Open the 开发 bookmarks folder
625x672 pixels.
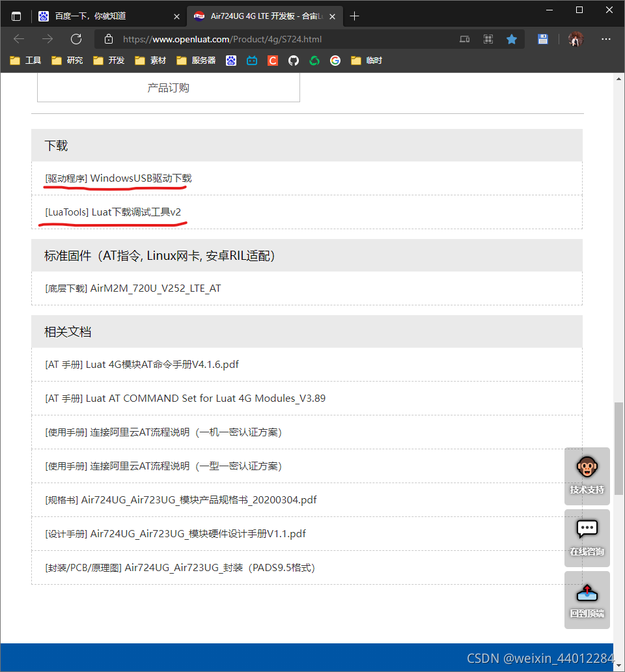tap(108, 61)
